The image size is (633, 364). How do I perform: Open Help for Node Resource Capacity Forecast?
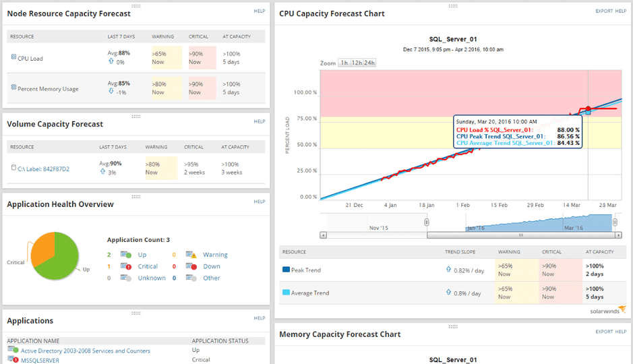259,11
